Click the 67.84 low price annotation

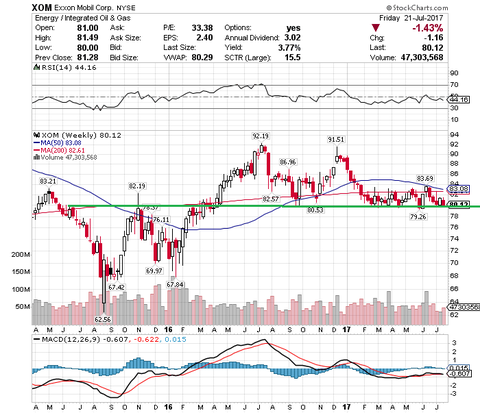[175, 284]
